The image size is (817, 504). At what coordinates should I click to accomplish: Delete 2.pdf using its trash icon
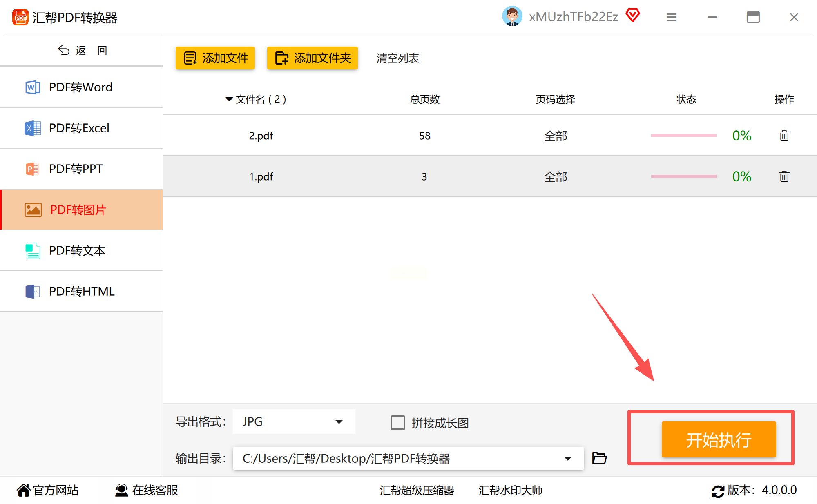784,136
